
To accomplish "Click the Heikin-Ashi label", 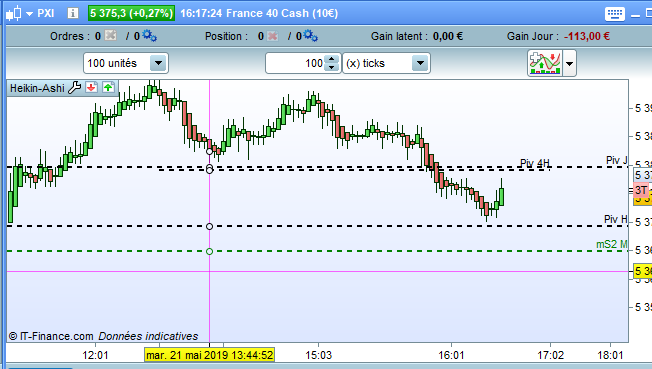I will (x=37, y=88).
